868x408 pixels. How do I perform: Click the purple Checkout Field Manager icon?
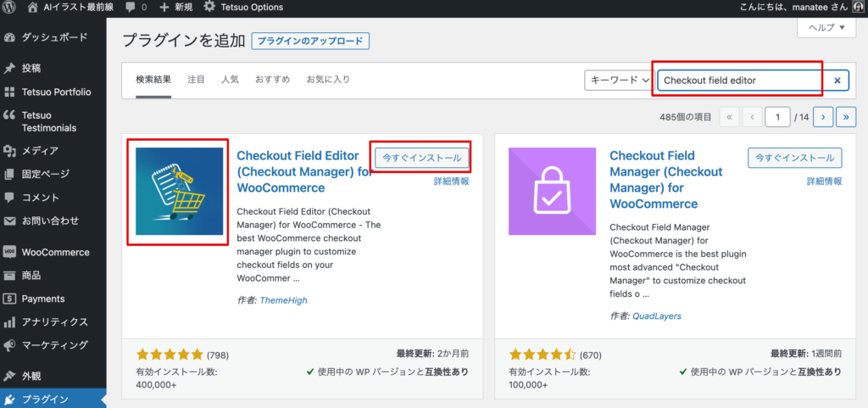551,192
